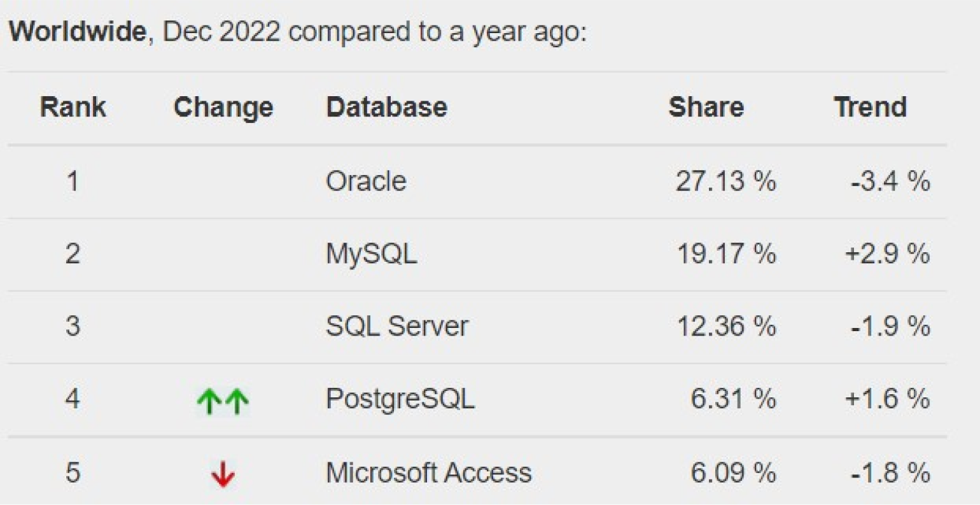Select the Change column header
Viewport: 980px width, 505px height.
[x=223, y=107]
